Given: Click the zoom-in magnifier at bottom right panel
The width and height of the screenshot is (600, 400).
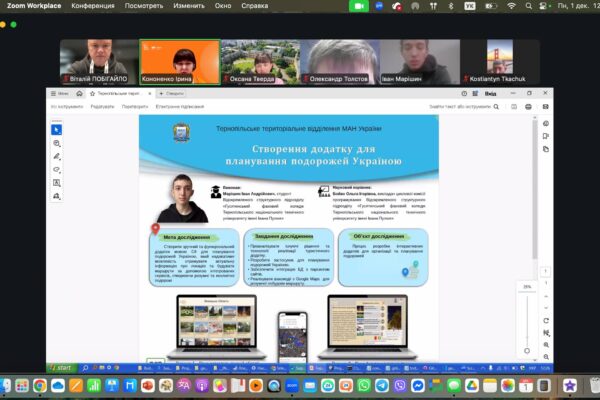Looking at the screenshot, I should pos(545,347).
